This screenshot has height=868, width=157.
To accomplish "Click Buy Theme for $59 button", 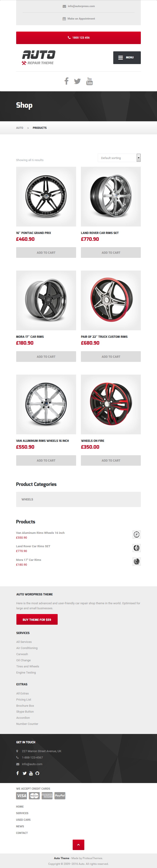I will pyautogui.click(x=37, y=619).
